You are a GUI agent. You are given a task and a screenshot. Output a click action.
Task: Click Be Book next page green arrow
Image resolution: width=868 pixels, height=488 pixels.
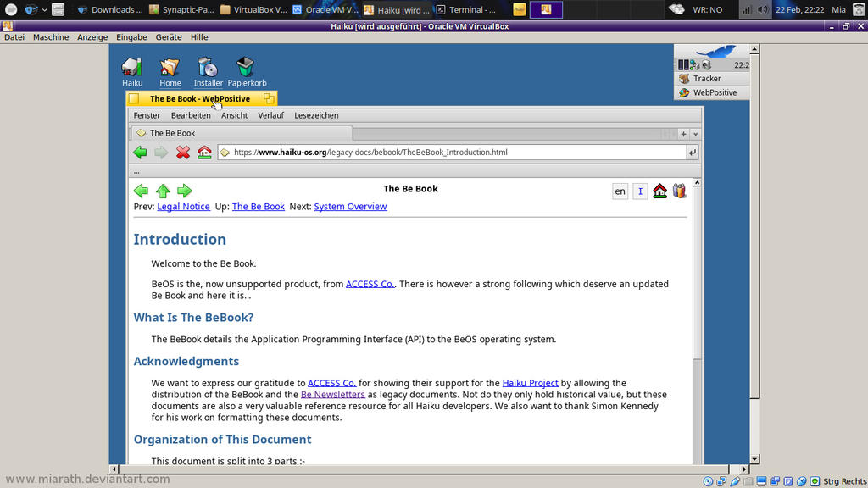click(x=184, y=191)
